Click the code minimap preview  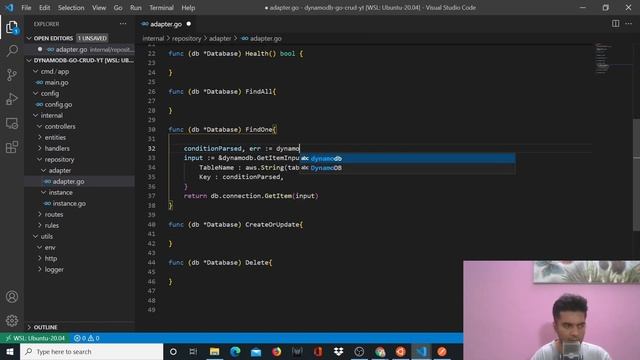coord(603,59)
